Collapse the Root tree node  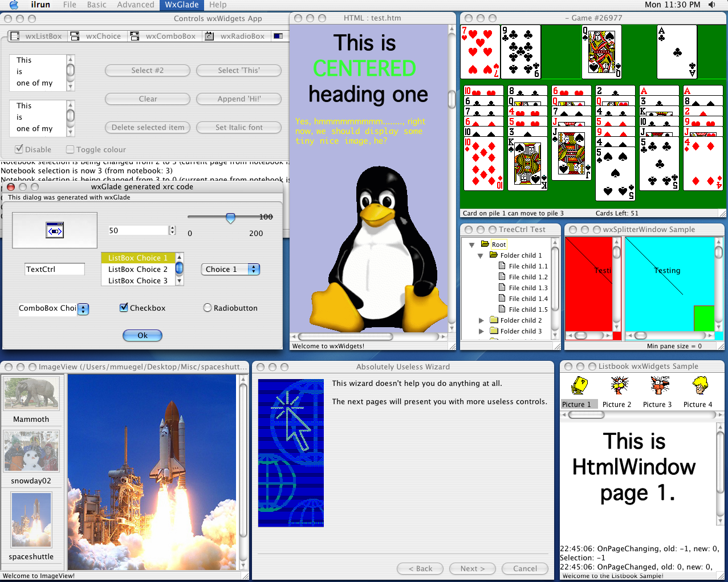point(471,245)
